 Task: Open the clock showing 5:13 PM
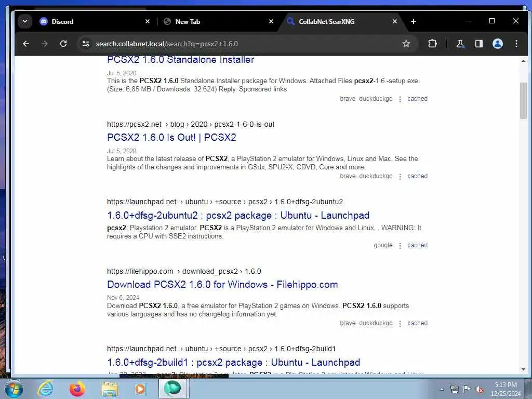pyautogui.click(x=506, y=389)
